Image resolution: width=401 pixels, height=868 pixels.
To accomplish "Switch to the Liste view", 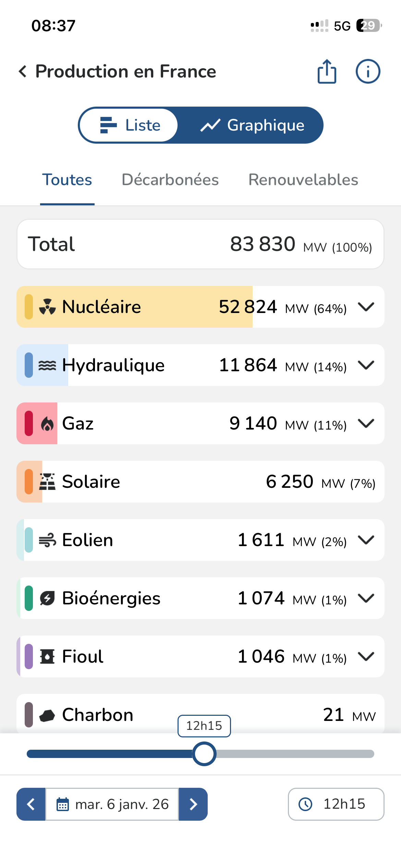I will click(129, 125).
